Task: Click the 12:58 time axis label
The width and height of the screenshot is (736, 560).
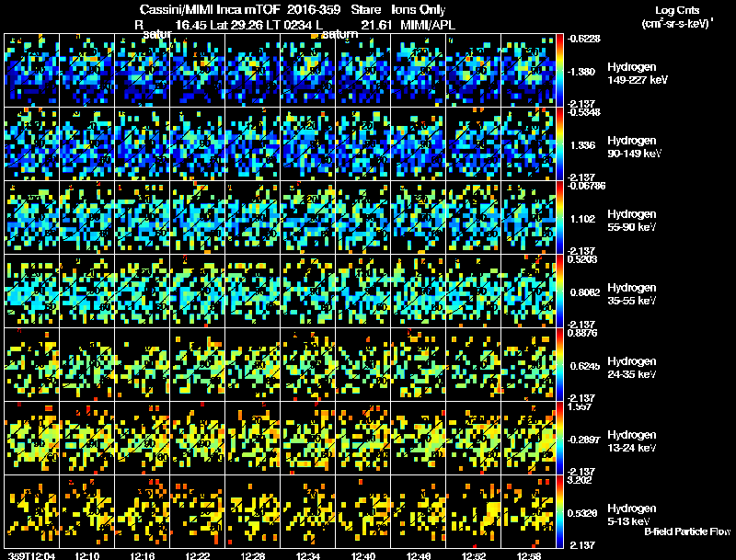Action: pos(529,555)
